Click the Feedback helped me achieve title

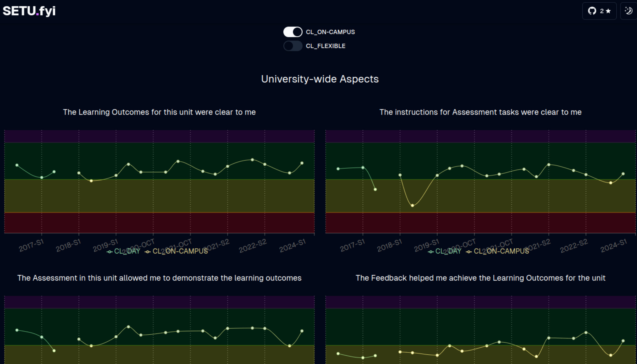point(480,278)
